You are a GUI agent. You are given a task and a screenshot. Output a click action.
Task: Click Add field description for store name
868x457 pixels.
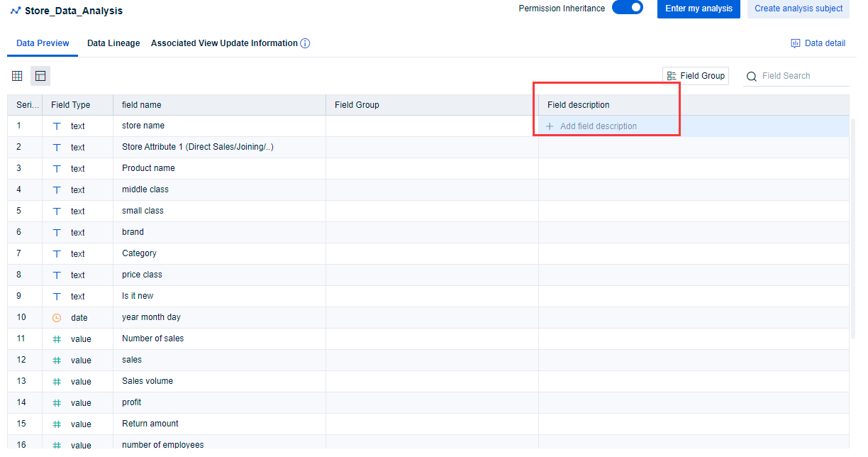pyautogui.click(x=591, y=126)
